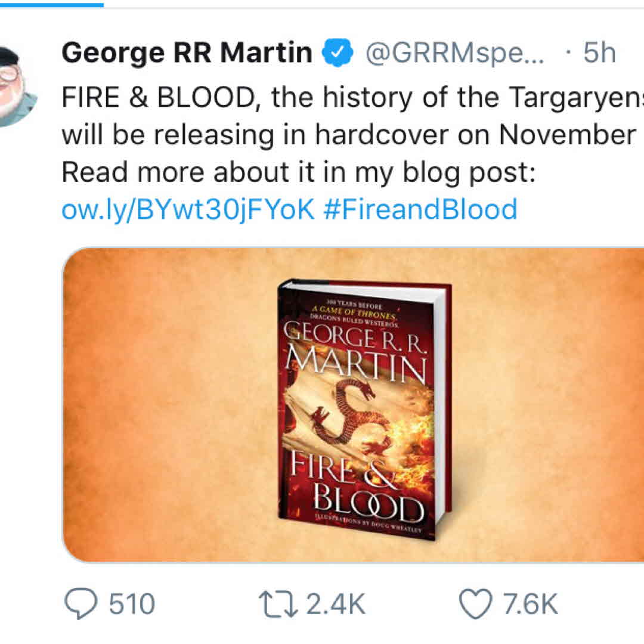This screenshot has width=644, height=644.
Task: Like the tweet with the heart icon
Action: click(x=476, y=603)
